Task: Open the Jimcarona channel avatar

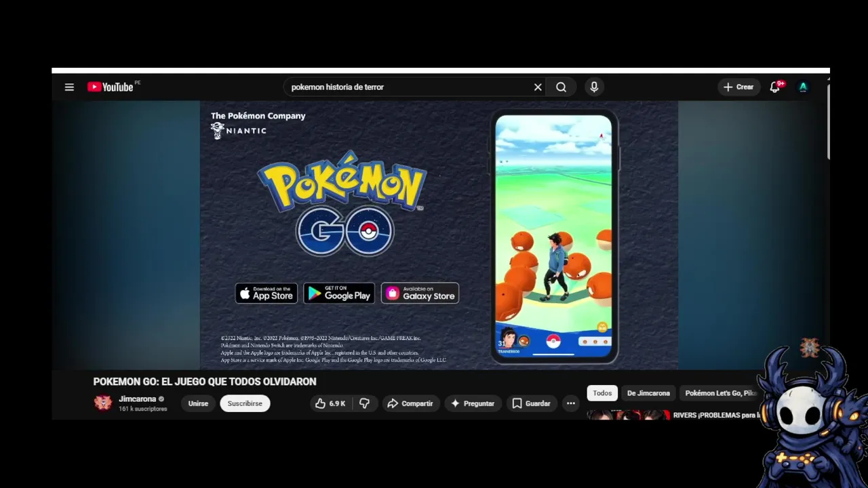Action: click(x=103, y=403)
